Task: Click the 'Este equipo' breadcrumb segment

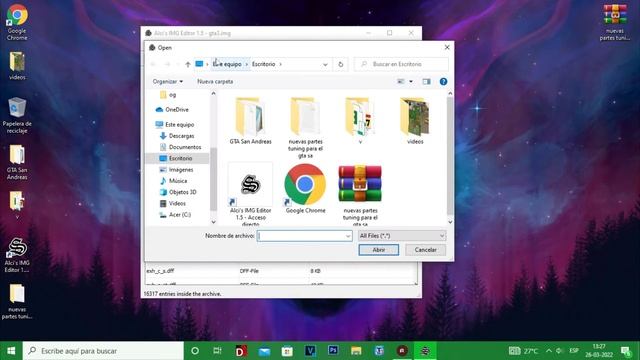Action: click(227, 64)
